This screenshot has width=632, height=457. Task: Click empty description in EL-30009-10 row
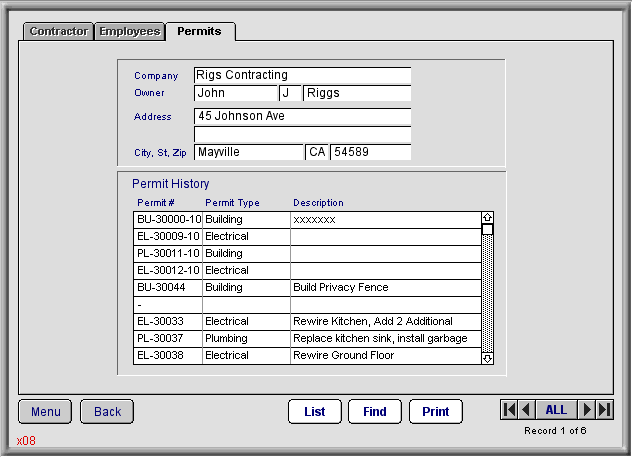pos(386,237)
